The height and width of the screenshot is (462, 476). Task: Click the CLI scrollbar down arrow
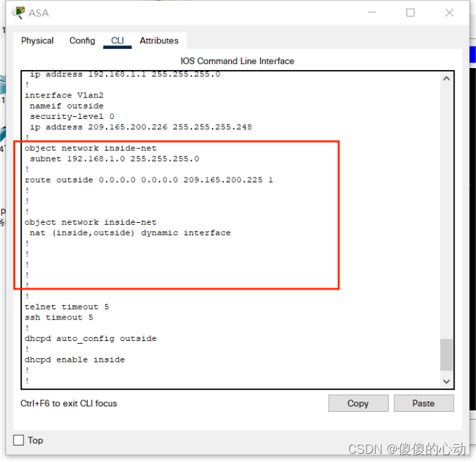click(446, 382)
